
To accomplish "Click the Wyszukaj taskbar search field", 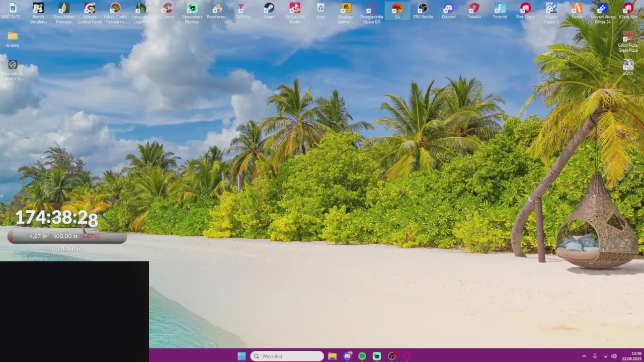I will [x=287, y=356].
